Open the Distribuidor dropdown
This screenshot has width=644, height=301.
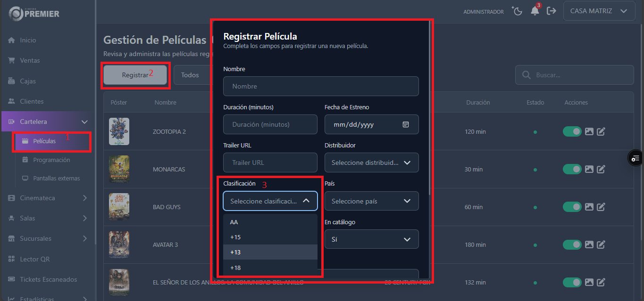[x=371, y=163]
